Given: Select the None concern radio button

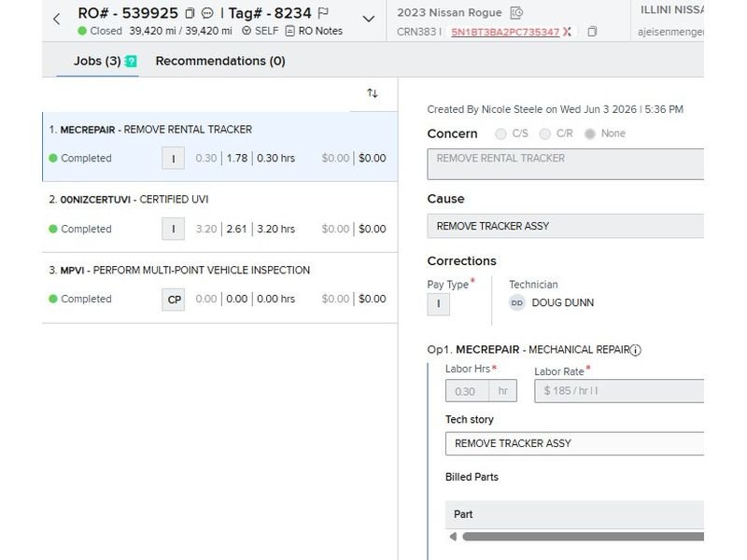Looking at the screenshot, I should point(590,133).
